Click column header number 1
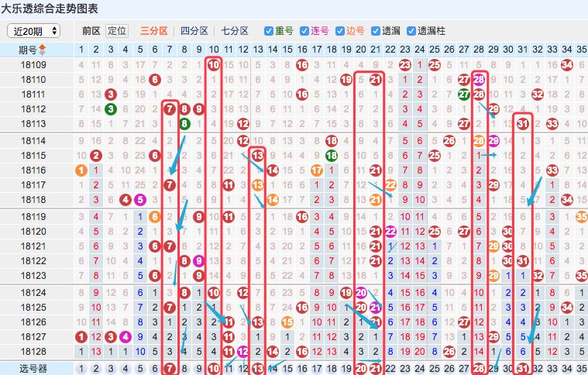Image resolution: width=588 pixels, height=375 pixels. (x=81, y=50)
